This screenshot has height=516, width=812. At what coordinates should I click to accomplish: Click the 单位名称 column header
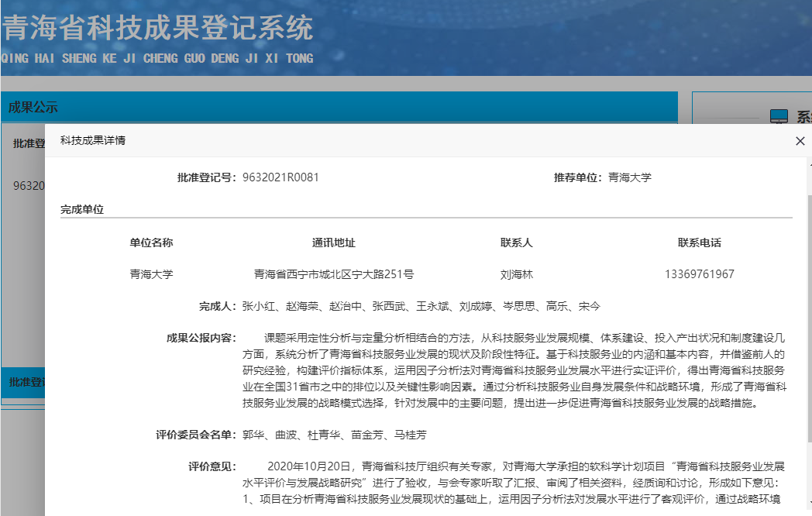[151, 243]
